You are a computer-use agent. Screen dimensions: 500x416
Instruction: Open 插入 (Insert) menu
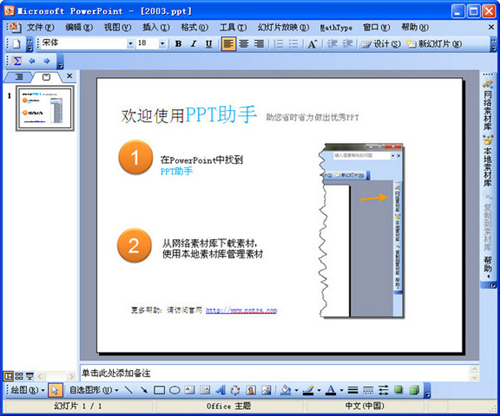156,27
